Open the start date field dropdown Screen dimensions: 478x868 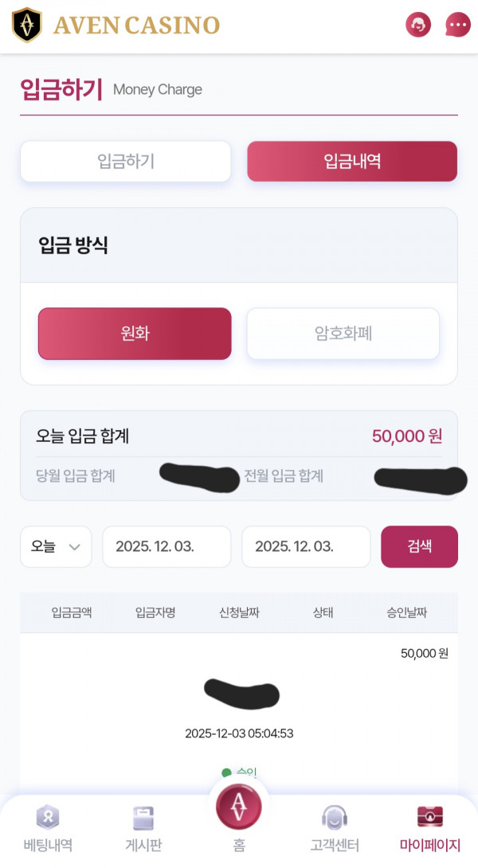tap(167, 546)
